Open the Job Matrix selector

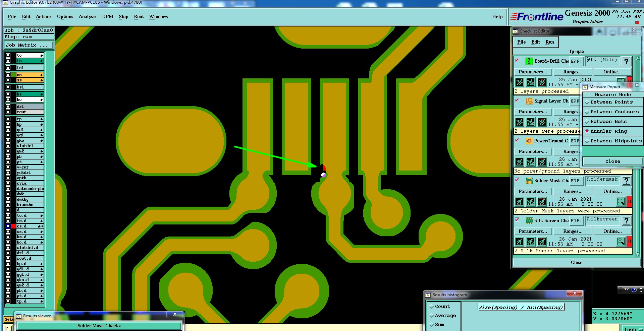pyautogui.click(x=29, y=45)
